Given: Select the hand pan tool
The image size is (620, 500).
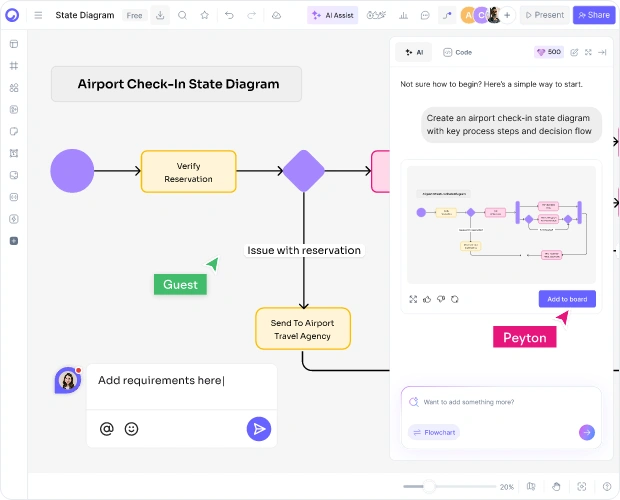Looking at the screenshot, I should [556, 487].
